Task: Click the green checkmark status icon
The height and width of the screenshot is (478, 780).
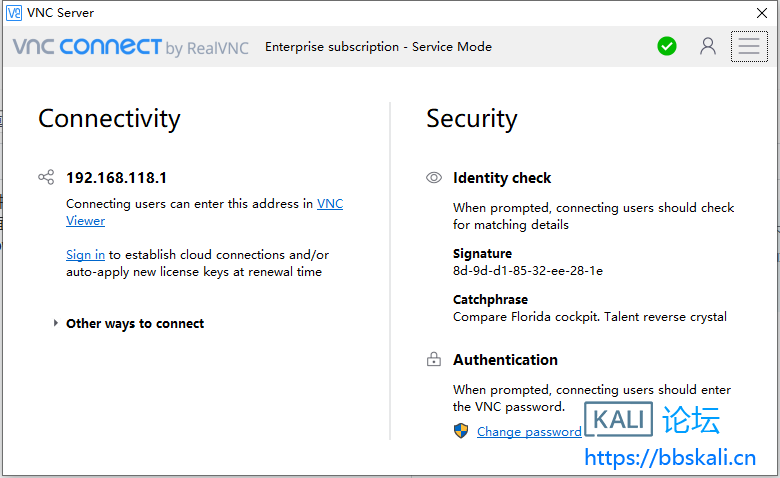Action: click(667, 46)
